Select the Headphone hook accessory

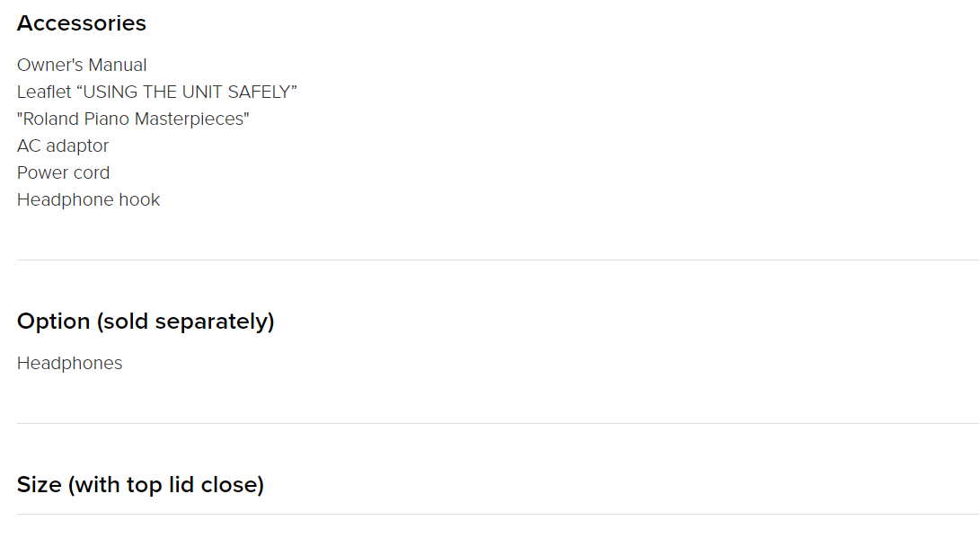coord(88,200)
